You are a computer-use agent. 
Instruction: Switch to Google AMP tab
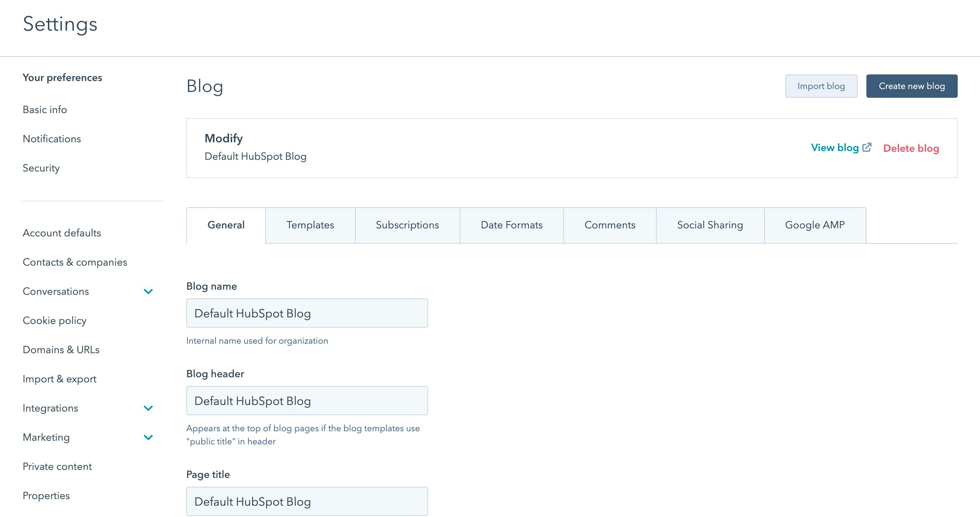pos(815,225)
